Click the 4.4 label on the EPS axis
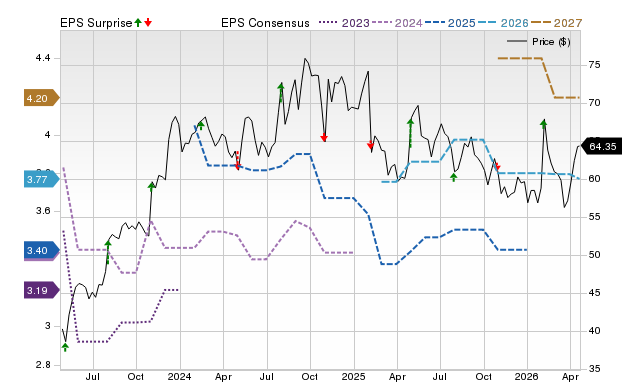 pyautogui.click(x=43, y=58)
